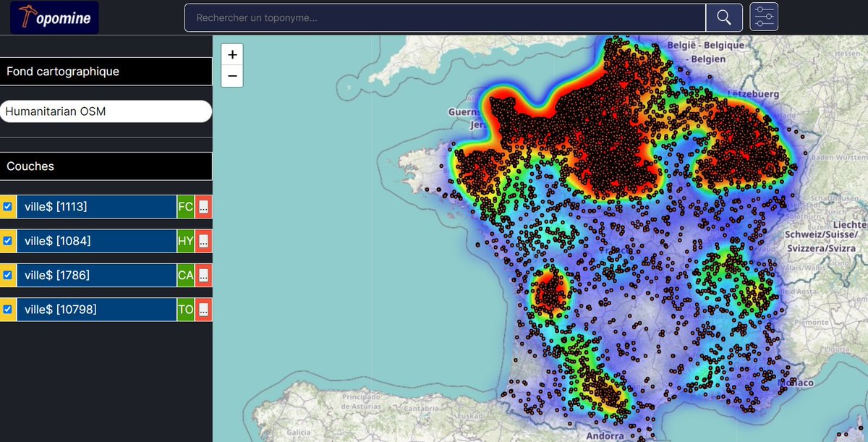Open options icon for ville$ [10798] layer
Screen dimensions: 868x442
point(203,309)
